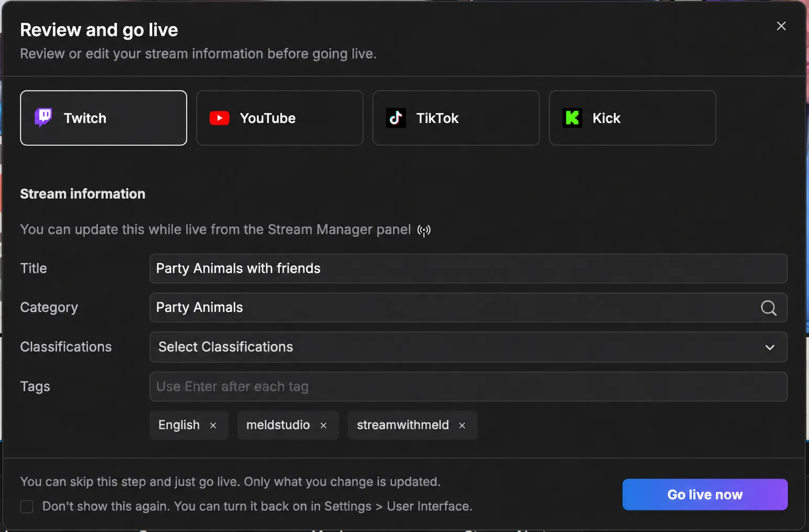Expand the Select Classifications dropdown
This screenshot has width=809, height=532.
(x=468, y=347)
